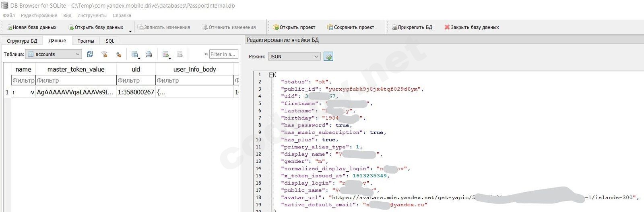This screenshot has height=212, width=644.
Task: Switch to the Прагмы tab
Action: 86,41
